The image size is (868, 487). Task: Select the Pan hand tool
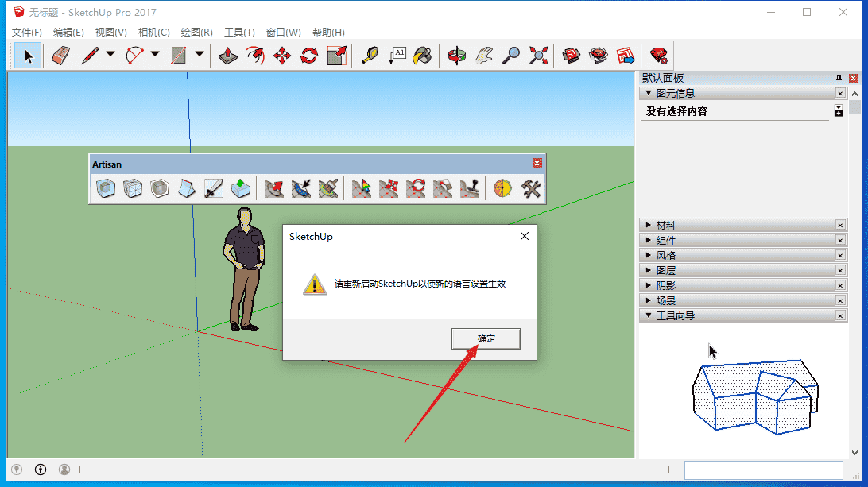tap(484, 56)
